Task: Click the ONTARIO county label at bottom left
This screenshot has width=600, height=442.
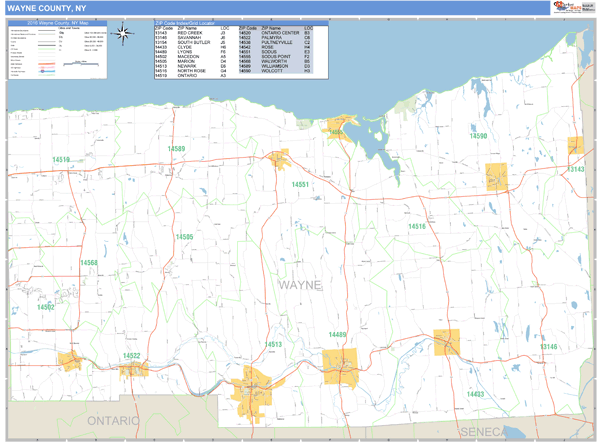Action: [113, 422]
